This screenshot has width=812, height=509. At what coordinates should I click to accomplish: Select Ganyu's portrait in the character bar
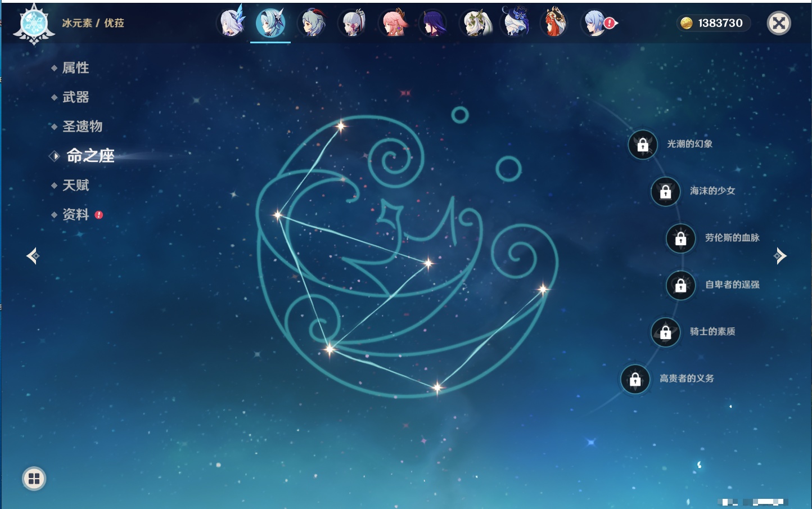tap(312, 24)
